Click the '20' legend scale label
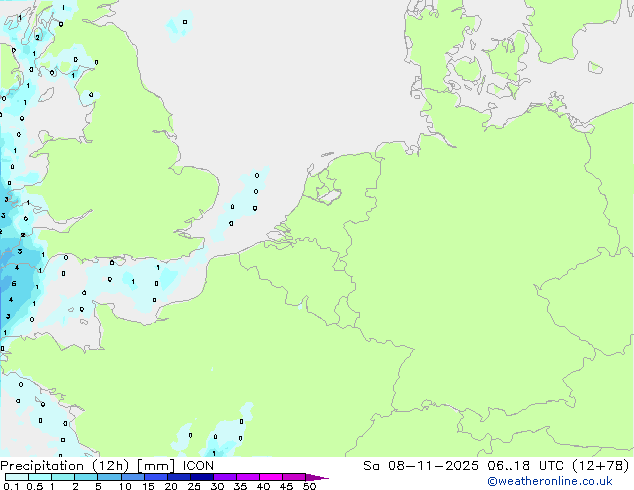Viewport: 634px width, 490px height. click(x=171, y=486)
